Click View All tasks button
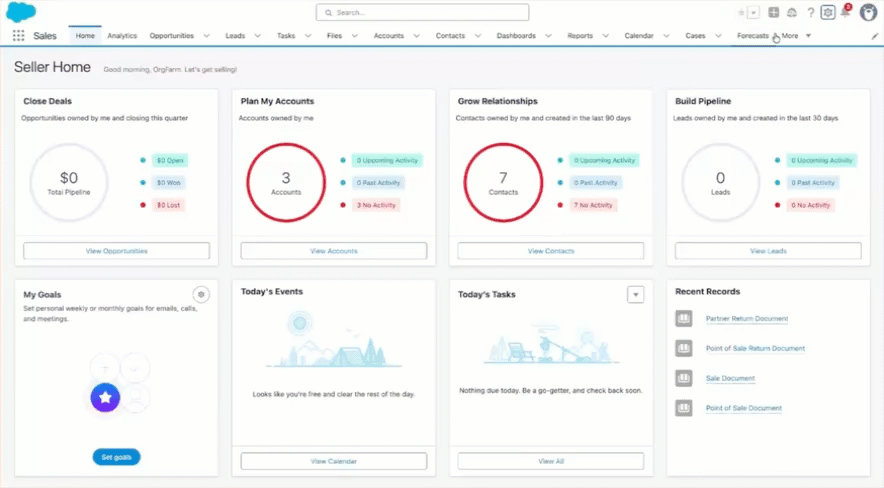The height and width of the screenshot is (488, 884). point(551,461)
